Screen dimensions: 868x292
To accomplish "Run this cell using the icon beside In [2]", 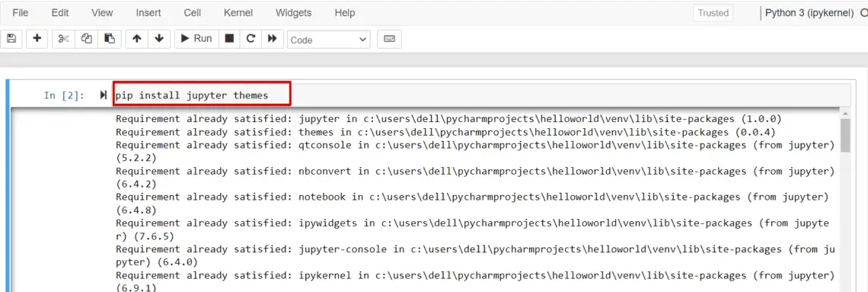I will [104, 95].
